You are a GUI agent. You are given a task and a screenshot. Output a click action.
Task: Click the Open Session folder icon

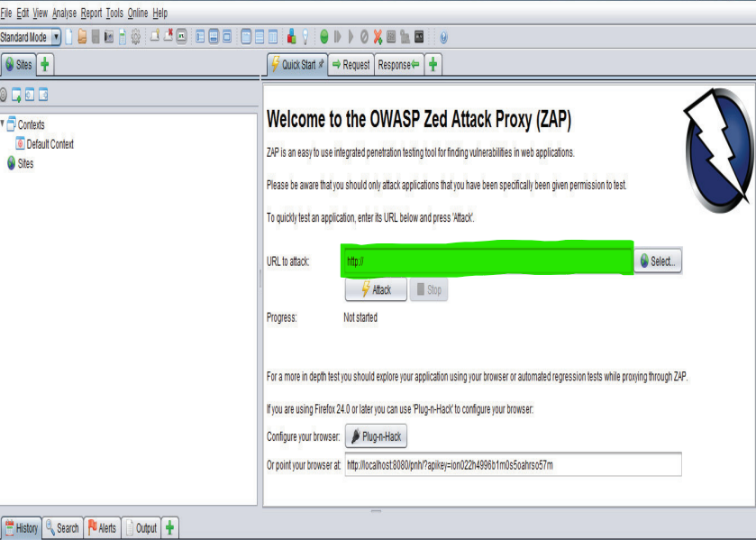pos(82,37)
